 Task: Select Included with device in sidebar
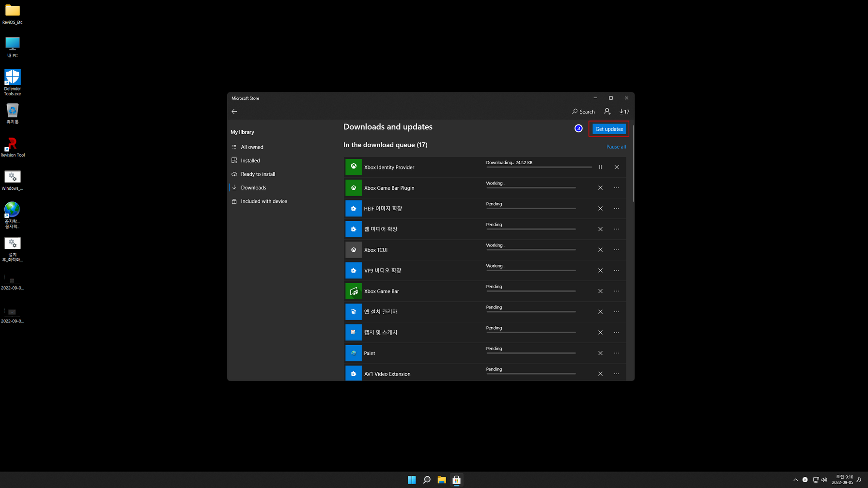tap(263, 201)
